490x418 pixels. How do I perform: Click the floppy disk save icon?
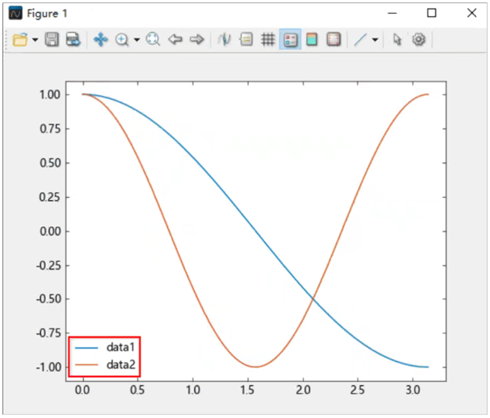pyautogui.click(x=52, y=39)
